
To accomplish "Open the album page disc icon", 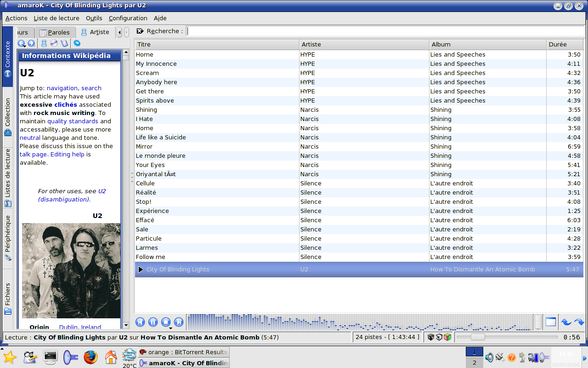I will (54, 43).
